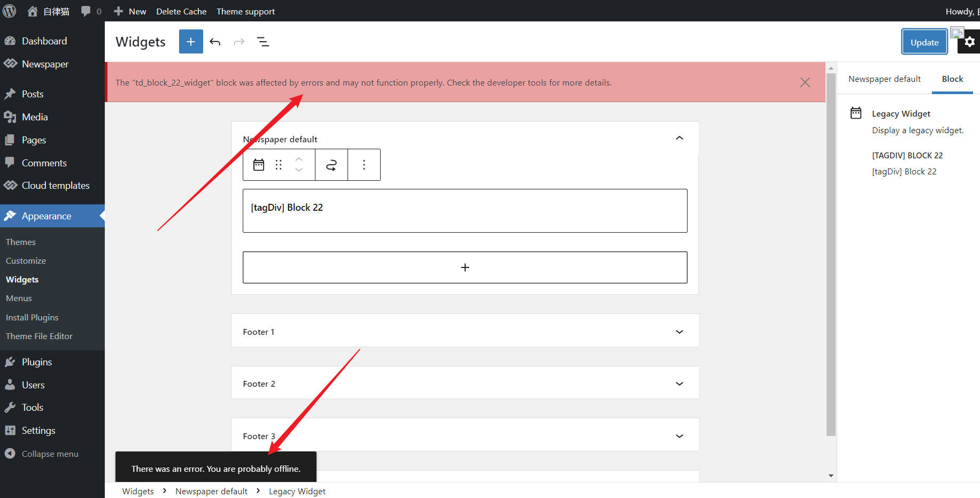Screen dimensions: 980x498
Task: Click the Update button
Action: (x=924, y=42)
